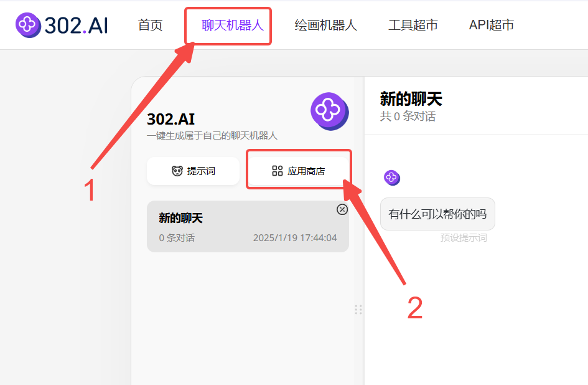The width and height of the screenshot is (588, 385).
Task: Open the 绘画机器人 tab
Action: (325, 25)
